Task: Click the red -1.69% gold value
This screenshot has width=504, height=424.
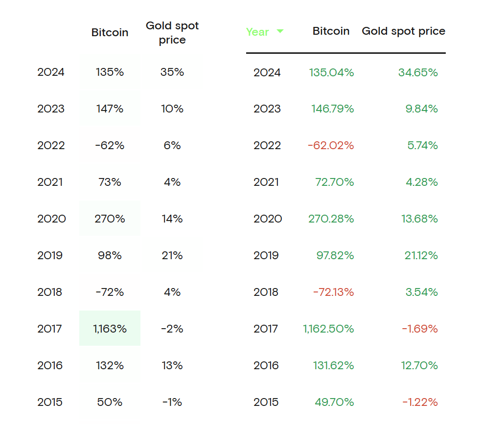Action: 420,329
